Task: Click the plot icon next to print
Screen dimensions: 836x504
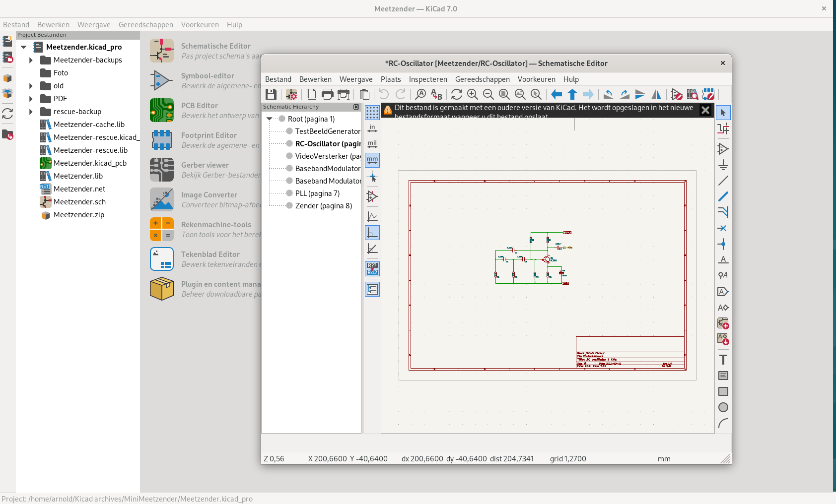Action: tap(344, 94)
